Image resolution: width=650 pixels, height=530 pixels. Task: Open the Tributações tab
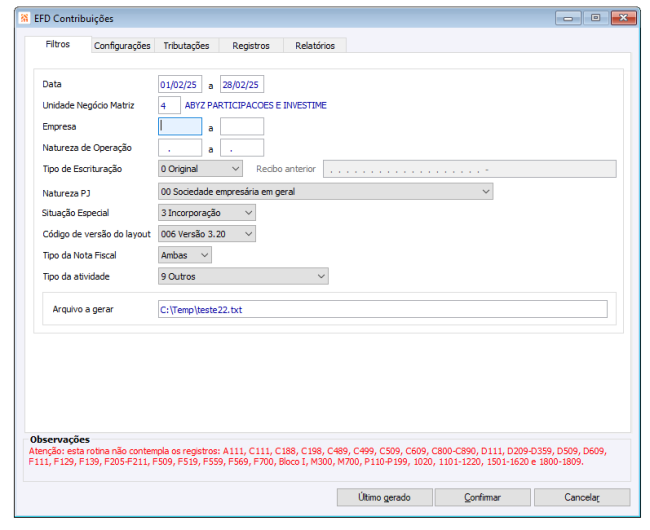pyautogui.click(x=186, y=46)
